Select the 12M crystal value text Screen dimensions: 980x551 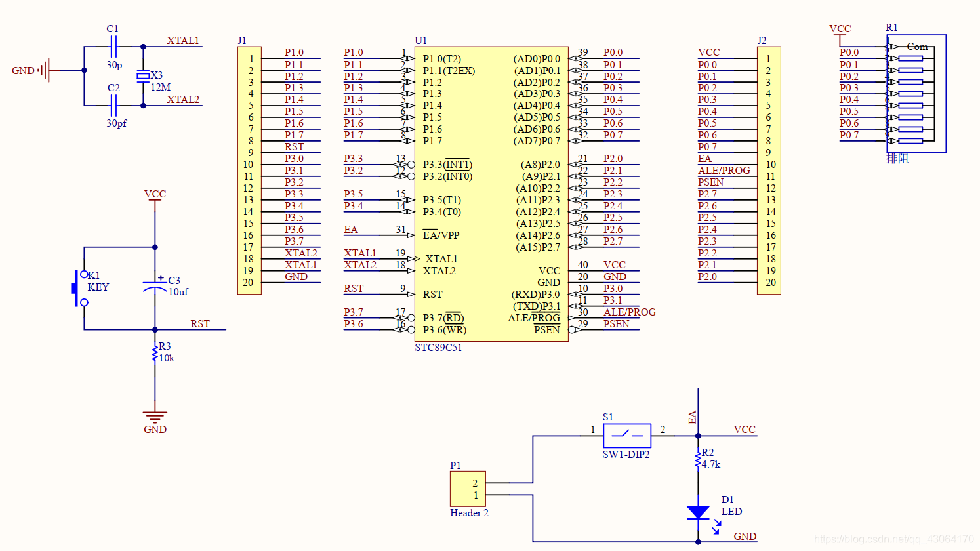click(161, 87)
